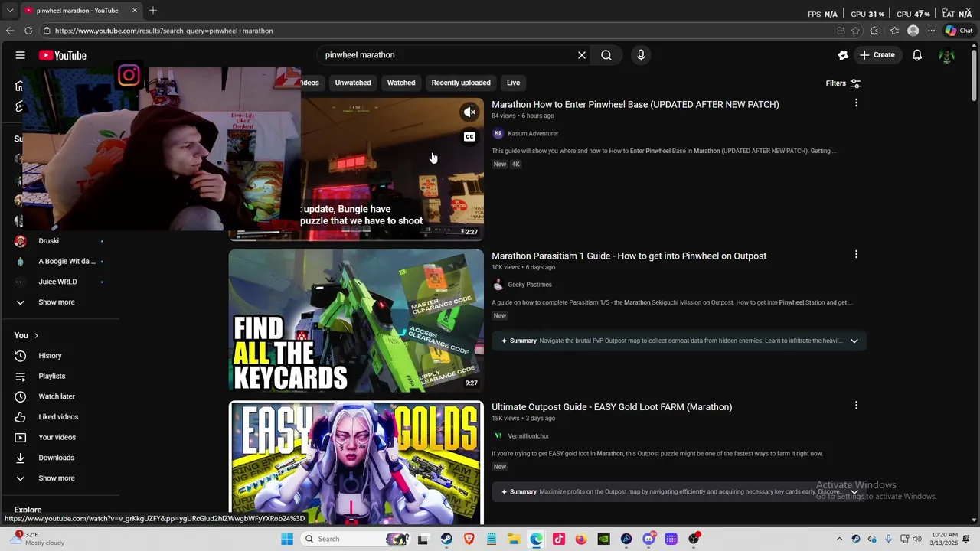Go back with the browser back arrow

pyautogui.click(x=10, y=31)
